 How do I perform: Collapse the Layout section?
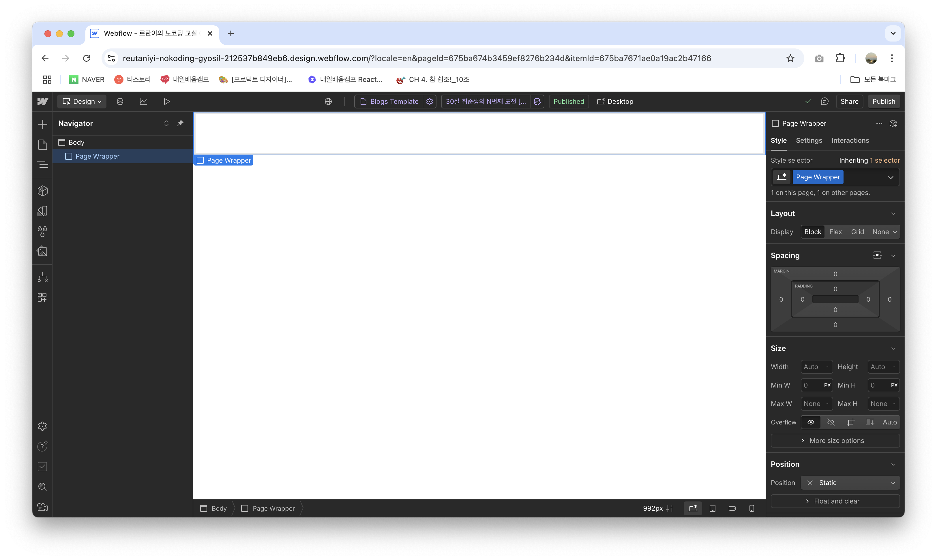[893, 214]
